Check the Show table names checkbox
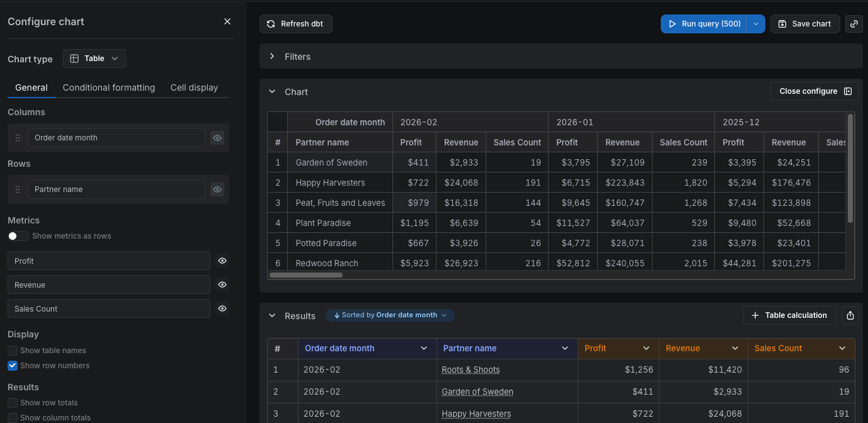 click(13, 351)
